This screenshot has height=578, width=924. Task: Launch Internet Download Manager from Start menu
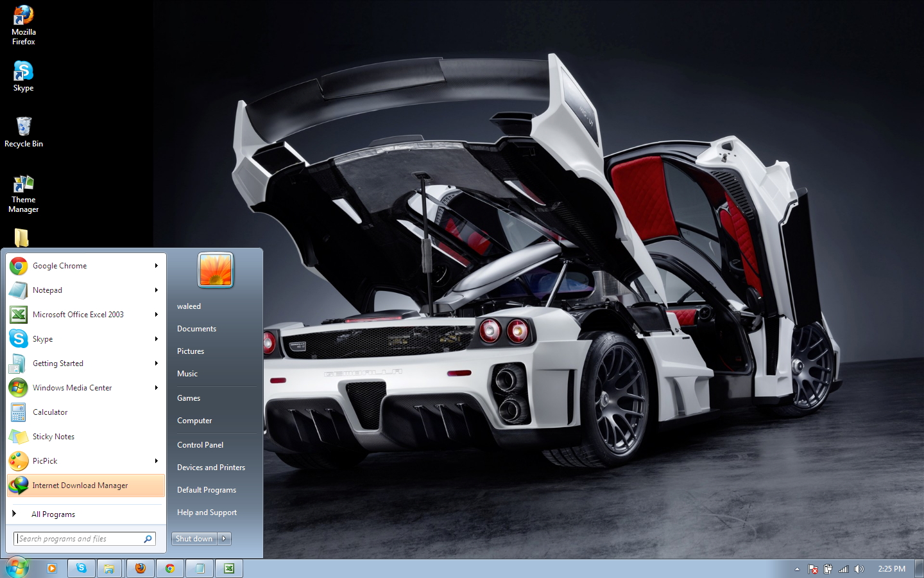(x=80, y=486)
